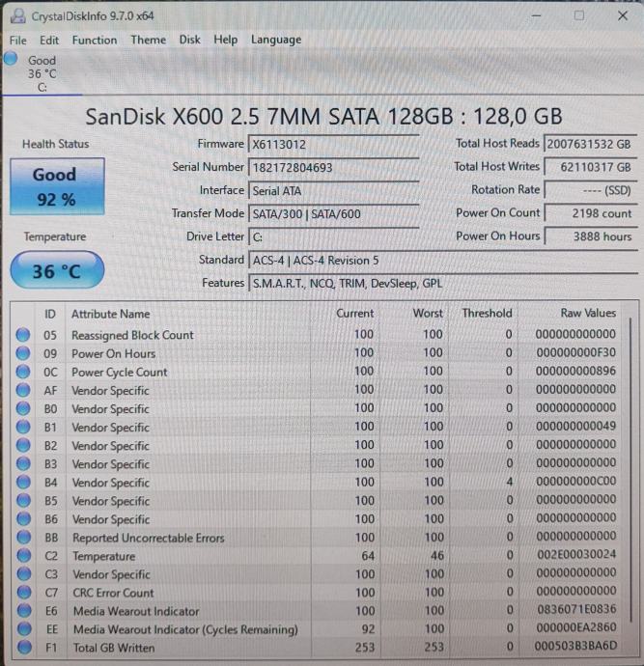
Task: Click the Serial Number field
Action: click(333, 167)
